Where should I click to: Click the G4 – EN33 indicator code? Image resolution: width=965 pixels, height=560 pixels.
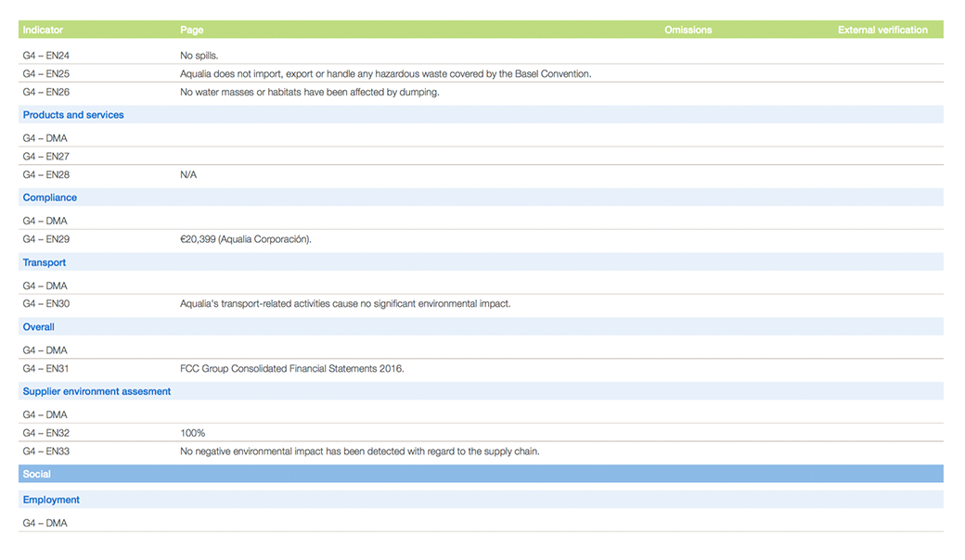click(46, 452)
